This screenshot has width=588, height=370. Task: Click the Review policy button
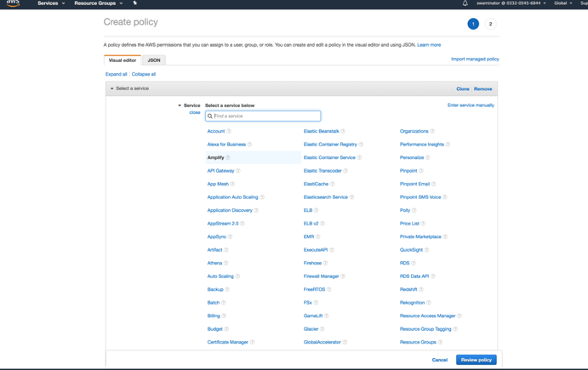click(x=477, y=360)
